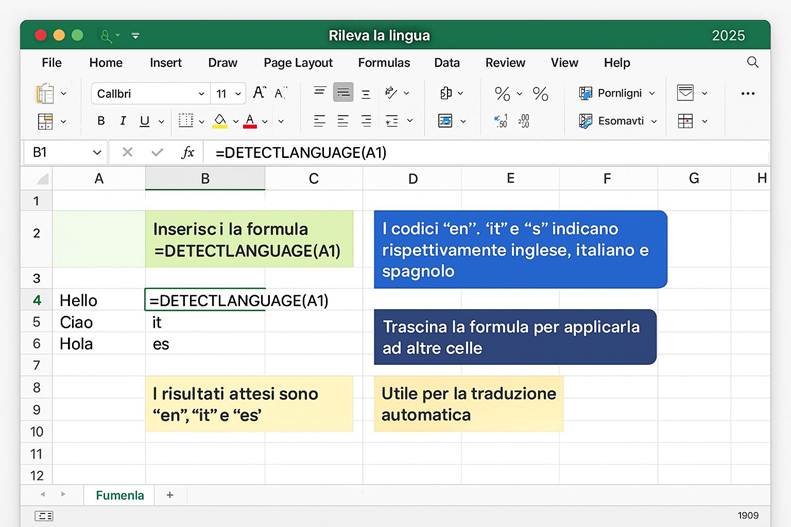
Task: Confirm the entry with the checkmark icon
Action: [x=157, y=152]
